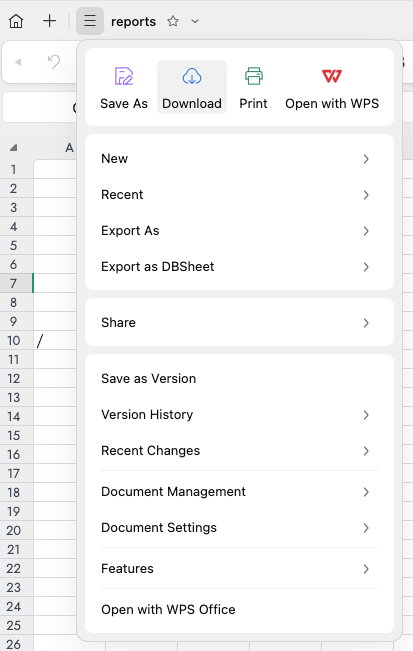The height and width of the screenshot is (651, 413).
Task: Open the Export As submenu
Action: pyautogui.click(x=239, y=231)
